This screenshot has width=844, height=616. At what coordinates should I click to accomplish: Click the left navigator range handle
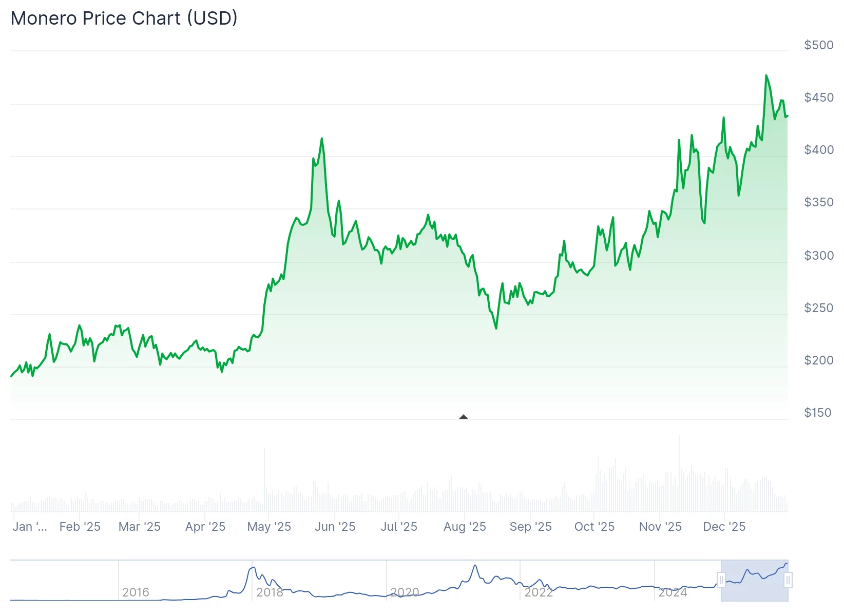click(x=721, y=581)
